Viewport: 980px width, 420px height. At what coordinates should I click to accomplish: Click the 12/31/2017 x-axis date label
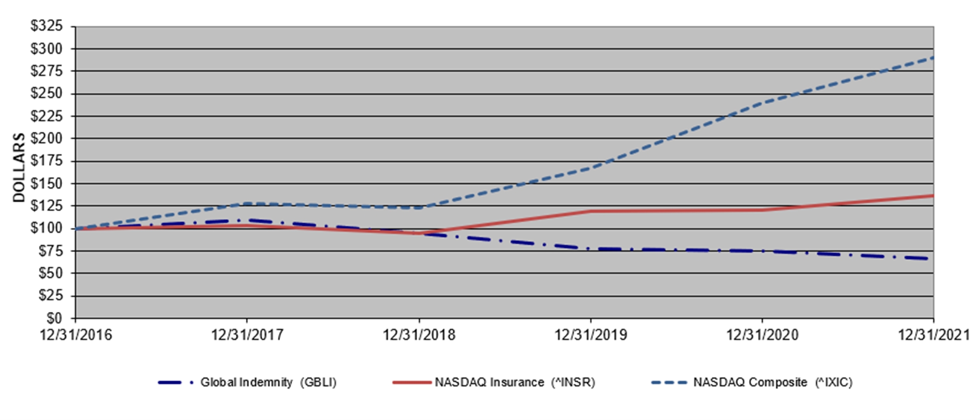pyautogui.click(x=247, y=335)
